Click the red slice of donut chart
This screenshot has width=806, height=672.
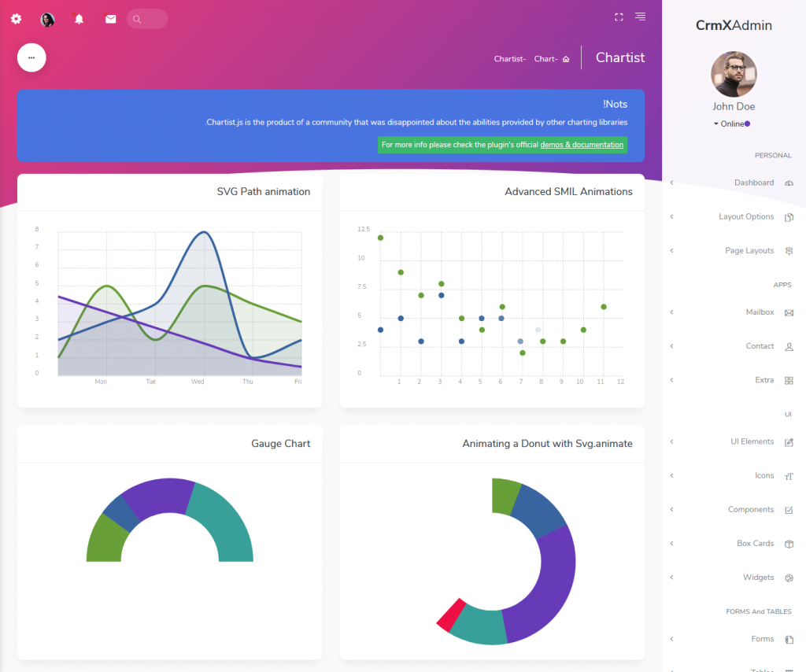pos(450,615)
